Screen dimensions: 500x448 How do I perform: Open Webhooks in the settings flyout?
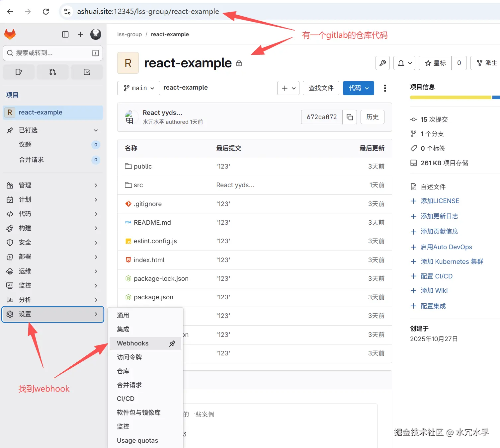(145, 343)
